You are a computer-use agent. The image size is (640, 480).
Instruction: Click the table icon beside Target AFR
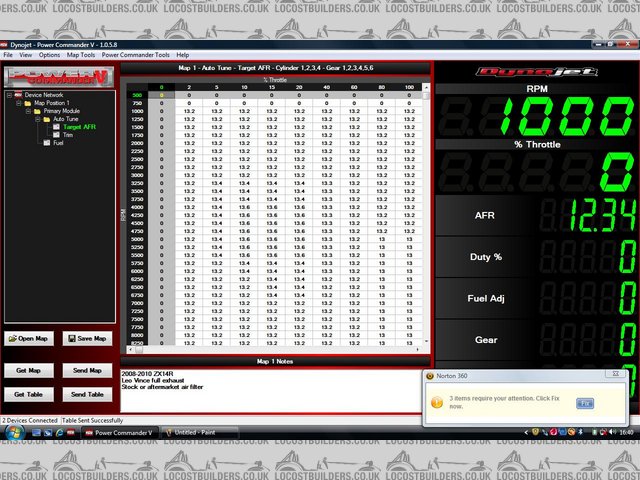(56, 127)
